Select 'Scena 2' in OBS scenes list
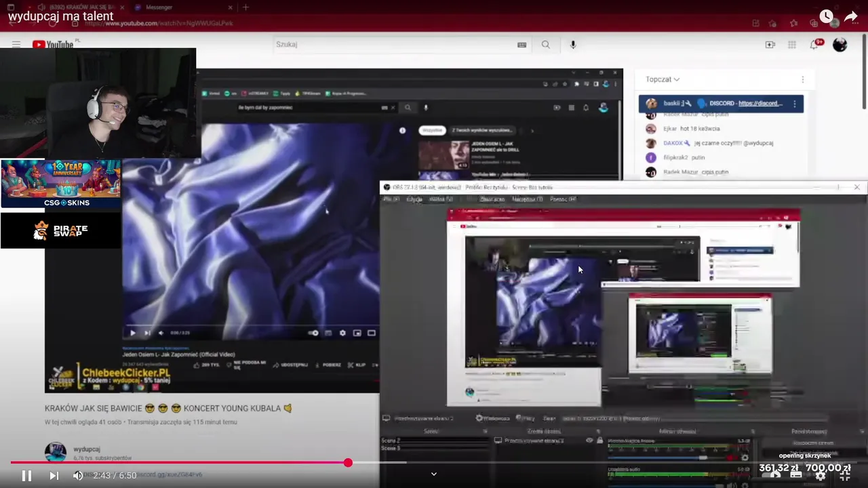 tap(391, 441)
